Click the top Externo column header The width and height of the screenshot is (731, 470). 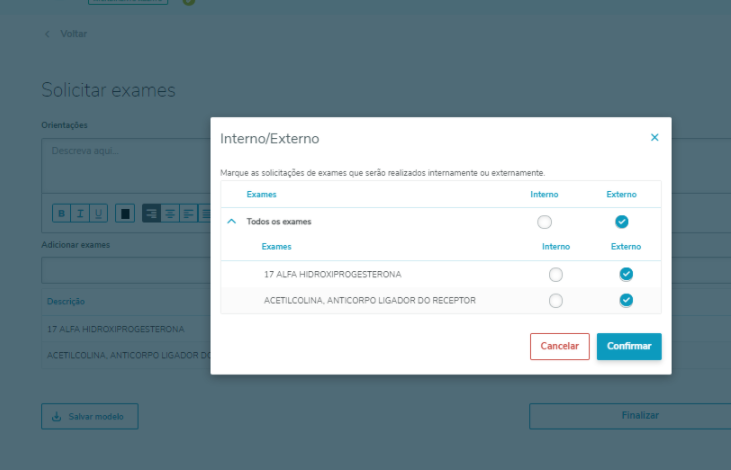click(x=621, y=194)
